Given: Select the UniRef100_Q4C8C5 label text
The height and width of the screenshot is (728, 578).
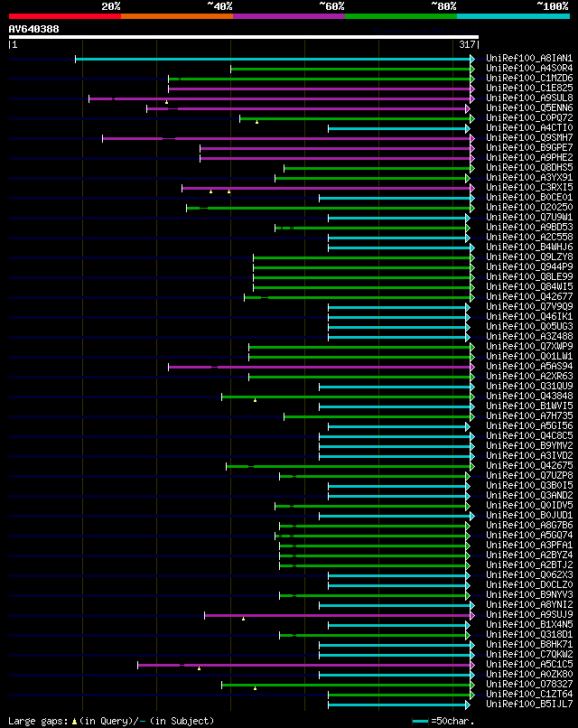Looking at the screenshot, I should click(x=529, y=435).
